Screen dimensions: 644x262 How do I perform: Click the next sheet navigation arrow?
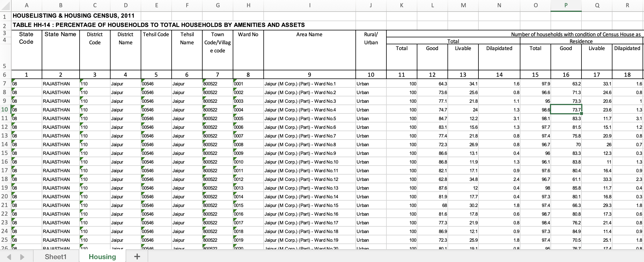(22, 257)
